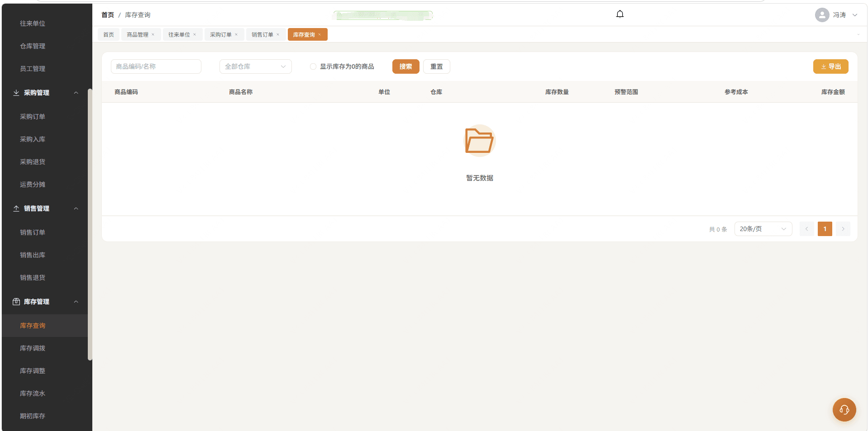868x431 pixels.
Task: Click the notification bell icon
Action: point(620,14)
